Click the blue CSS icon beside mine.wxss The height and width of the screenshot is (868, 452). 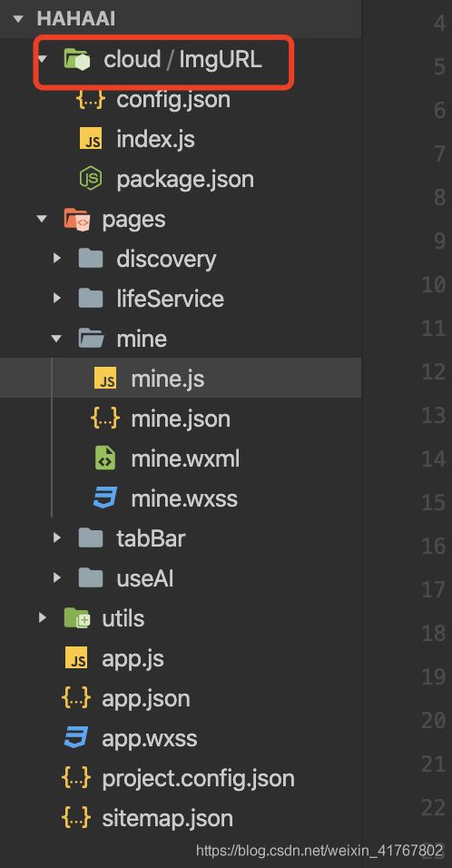point(105,498)
